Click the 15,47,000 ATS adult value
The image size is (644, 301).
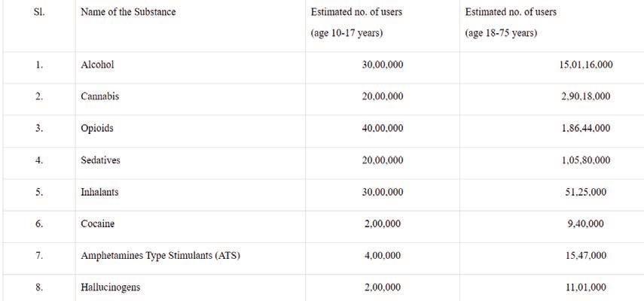pos(586,256)
